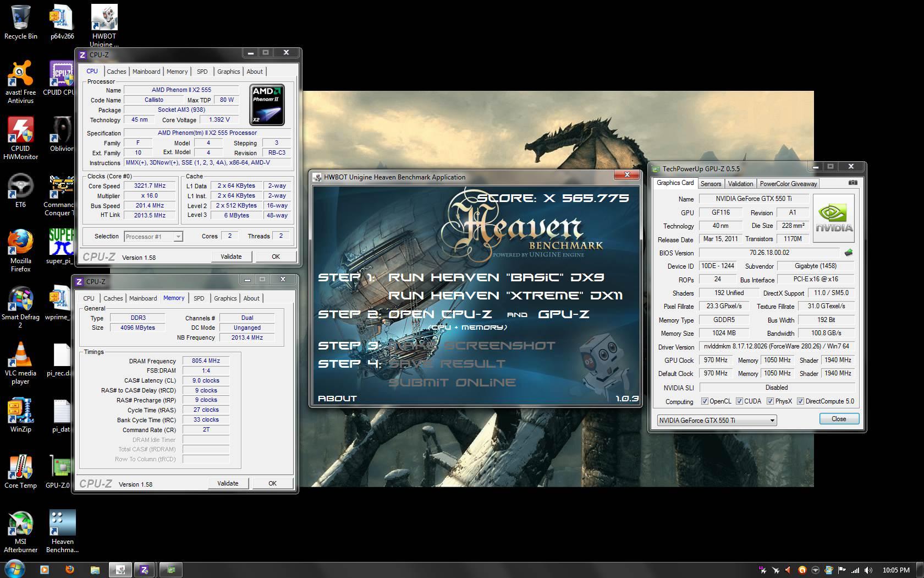Click the BIOS save chip icon in GPU-Z
This screenshot has width=924, height=578.
tap(849, 253)
